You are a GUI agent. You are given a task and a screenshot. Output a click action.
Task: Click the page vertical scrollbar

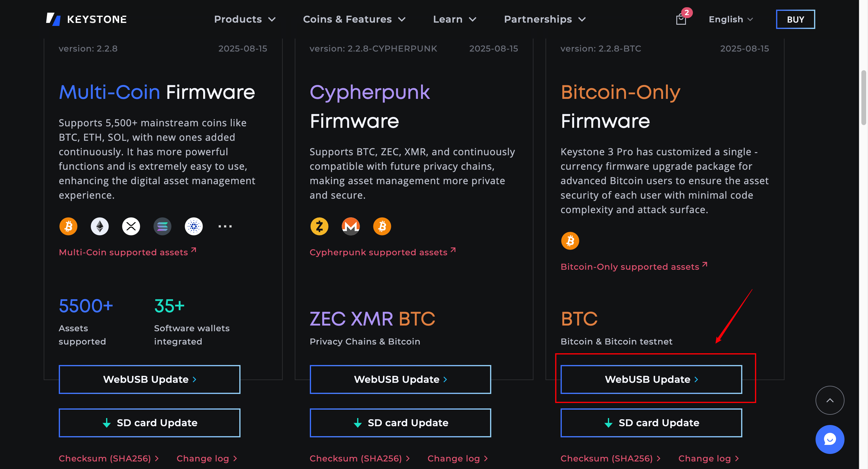point(863,98)
